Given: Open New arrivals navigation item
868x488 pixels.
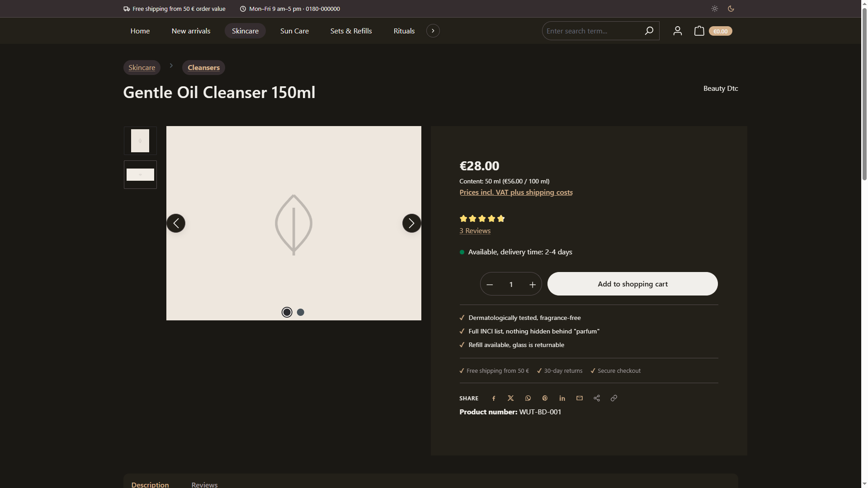Looking at the screenshot, I should coord(191,31).
